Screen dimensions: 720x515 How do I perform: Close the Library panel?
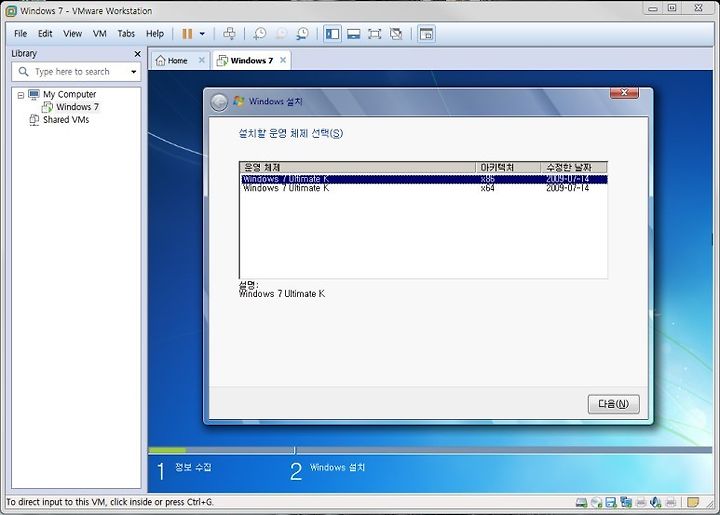[x=137, y=54]
